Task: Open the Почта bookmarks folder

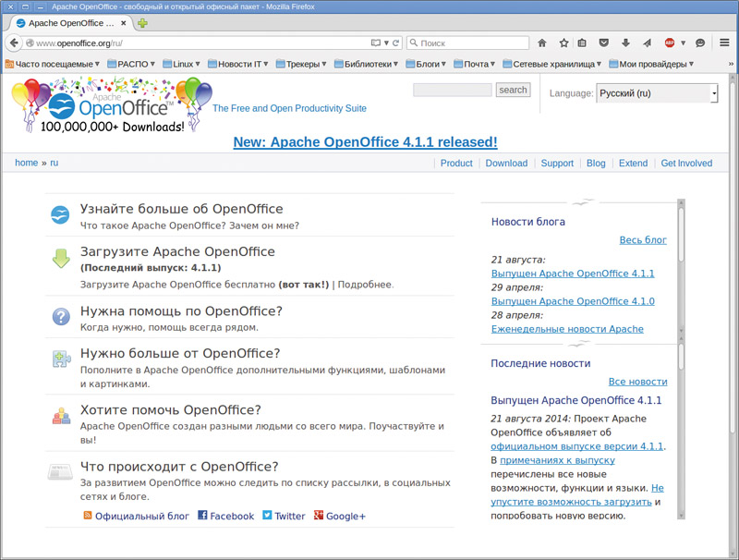Action: (x=475, y=64)
